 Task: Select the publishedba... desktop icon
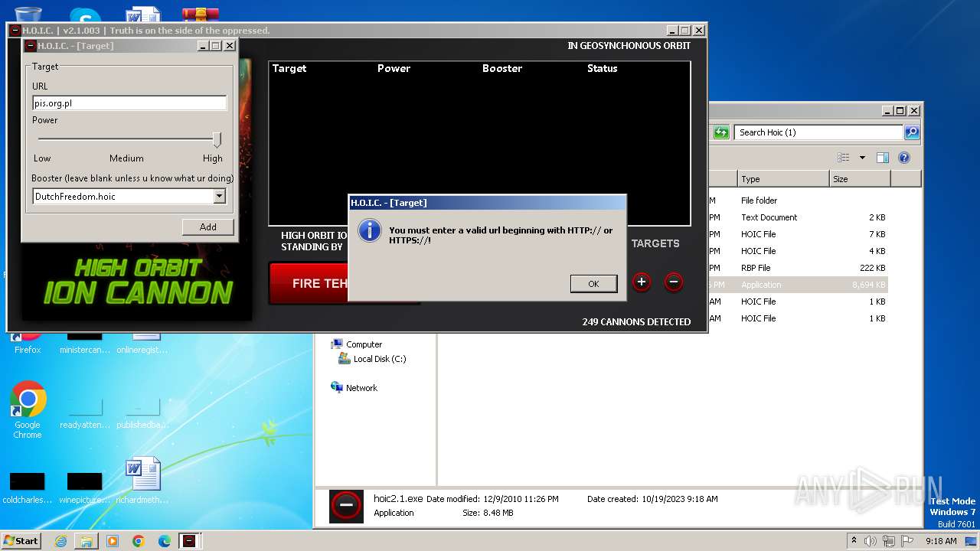pyautogui.click(x=142, y=413)
